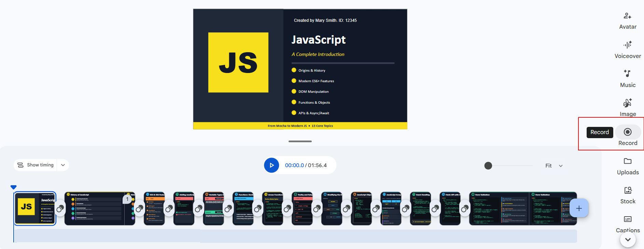Expand more sidebar tools with down chevron
This screenshot has width=644, height=249.
(628, 240)
